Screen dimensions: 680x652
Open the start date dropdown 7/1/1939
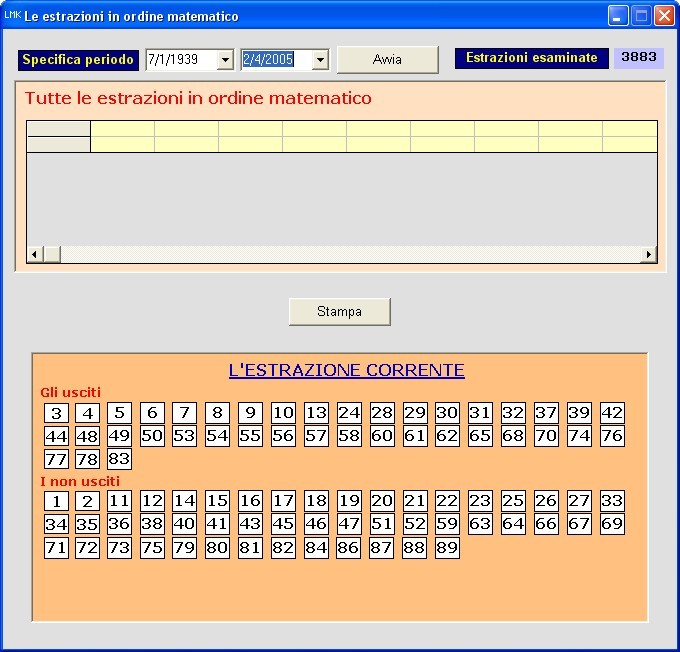(x=226, y=59)
